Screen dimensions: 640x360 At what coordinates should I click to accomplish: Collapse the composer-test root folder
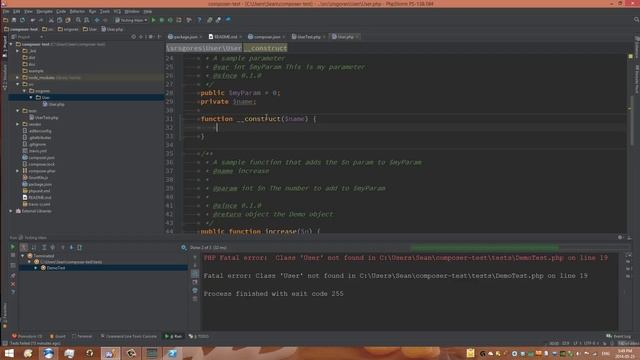point(11,44)
